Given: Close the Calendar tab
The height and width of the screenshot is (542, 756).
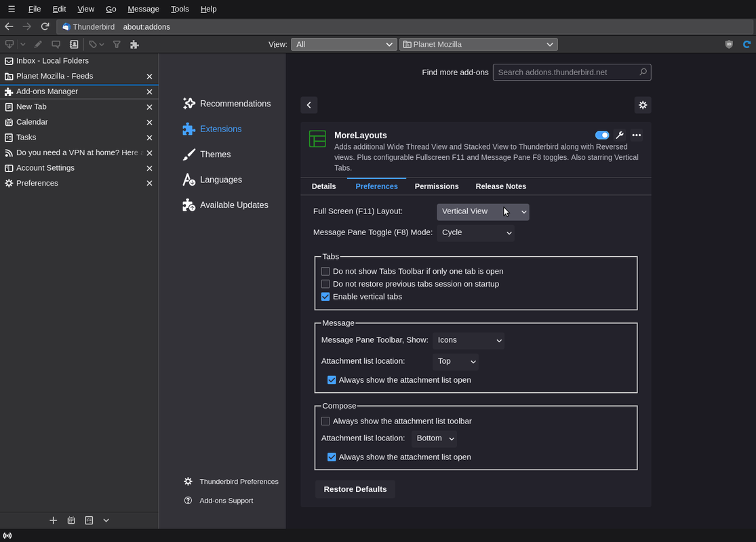Looking at the screenshot, I should [149, 123].
